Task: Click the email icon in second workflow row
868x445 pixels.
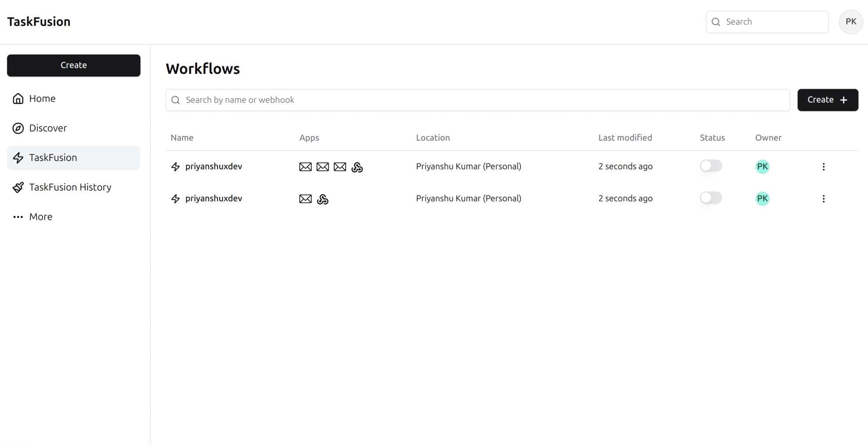Action: pos(305,199)
